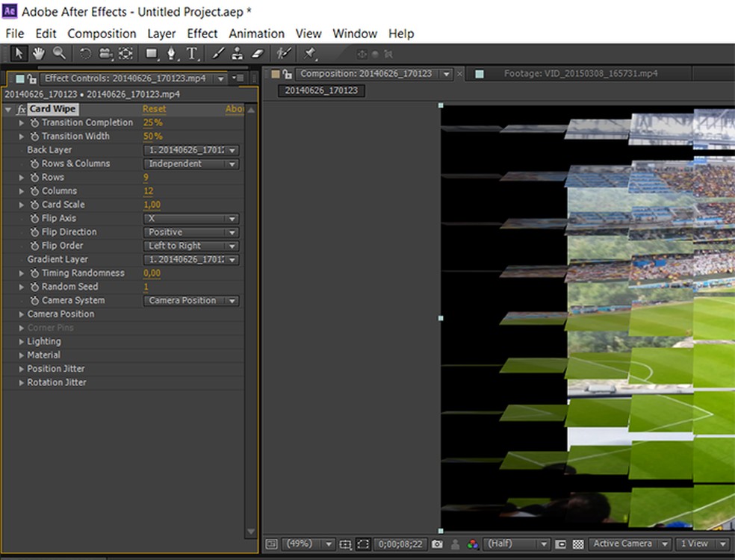
Task: Select the Eraser tool
Action: tap(258, 54)
